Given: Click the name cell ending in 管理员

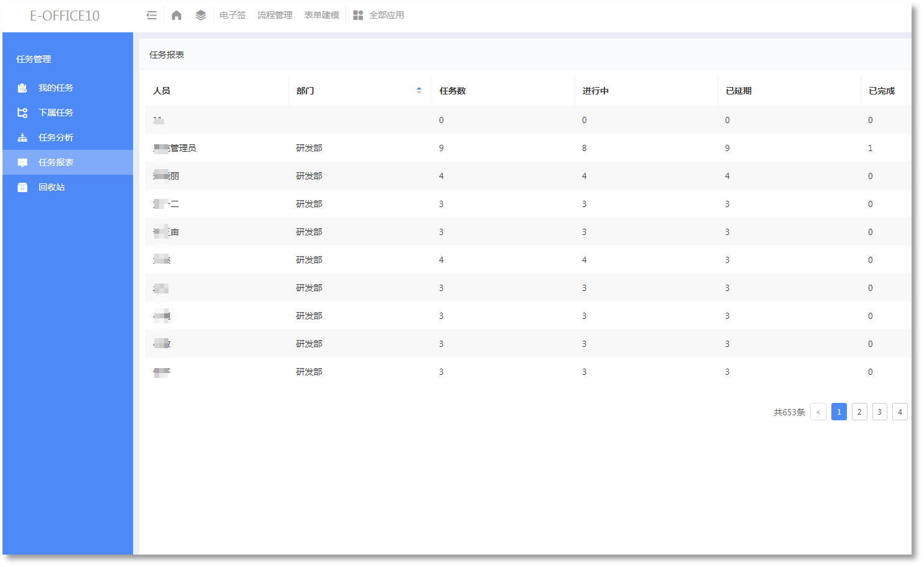Looking at the screenshot, I should pos(175,148).
